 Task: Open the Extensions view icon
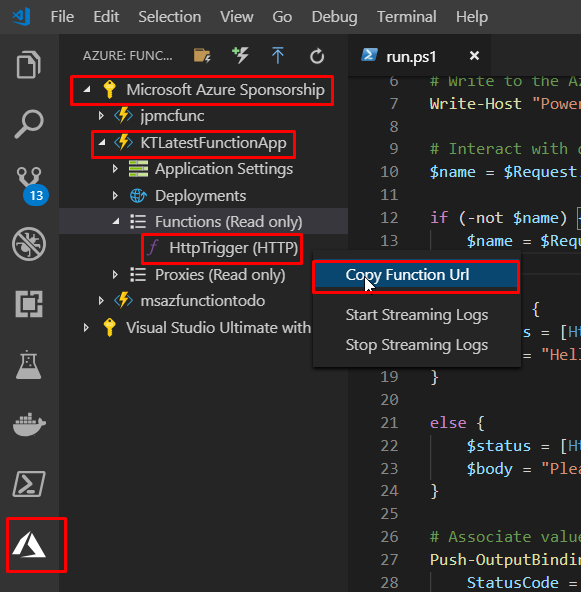pos(29,304)
